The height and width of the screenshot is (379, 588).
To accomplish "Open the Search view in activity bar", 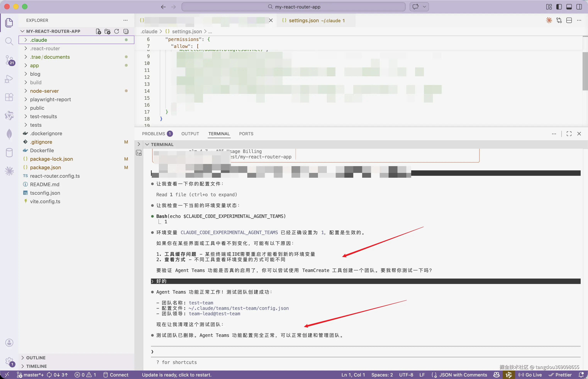I will 9,41.
